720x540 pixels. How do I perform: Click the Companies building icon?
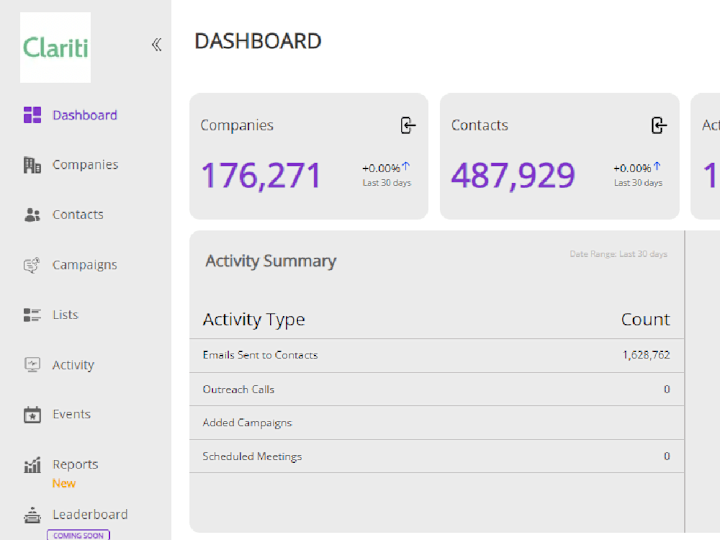(32, 165)
